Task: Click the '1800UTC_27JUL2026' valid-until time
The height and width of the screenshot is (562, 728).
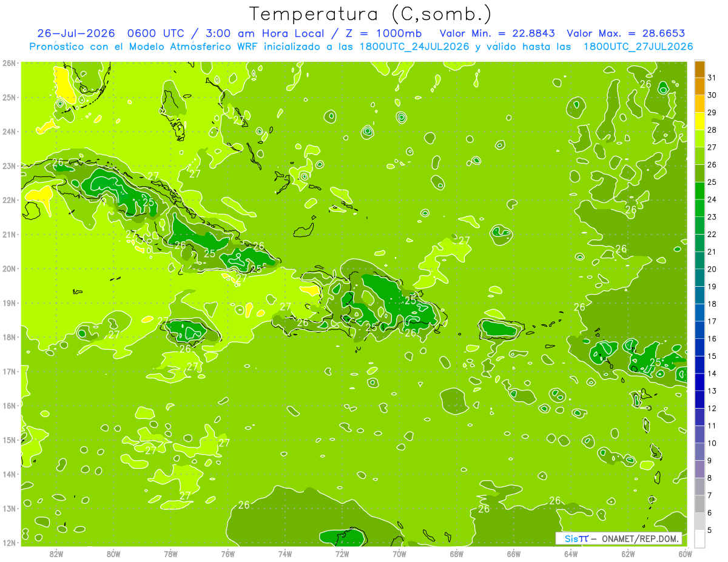Action: [x=638, y=47]
